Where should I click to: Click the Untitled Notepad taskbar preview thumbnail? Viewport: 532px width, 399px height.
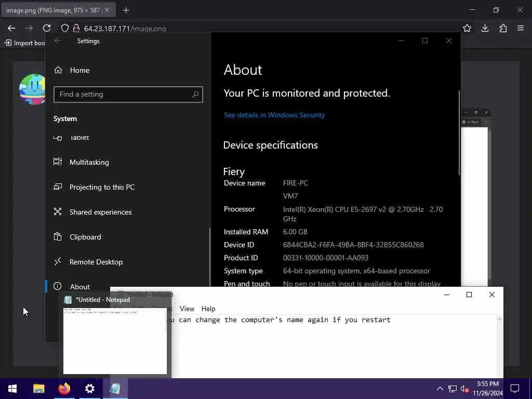point(115,341)
